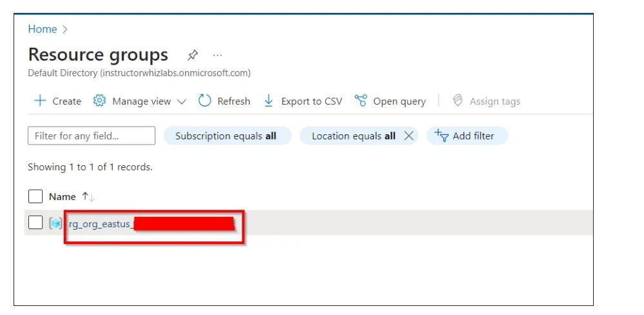
Task: Click the resource group cube icon
Action: (55, 223)
